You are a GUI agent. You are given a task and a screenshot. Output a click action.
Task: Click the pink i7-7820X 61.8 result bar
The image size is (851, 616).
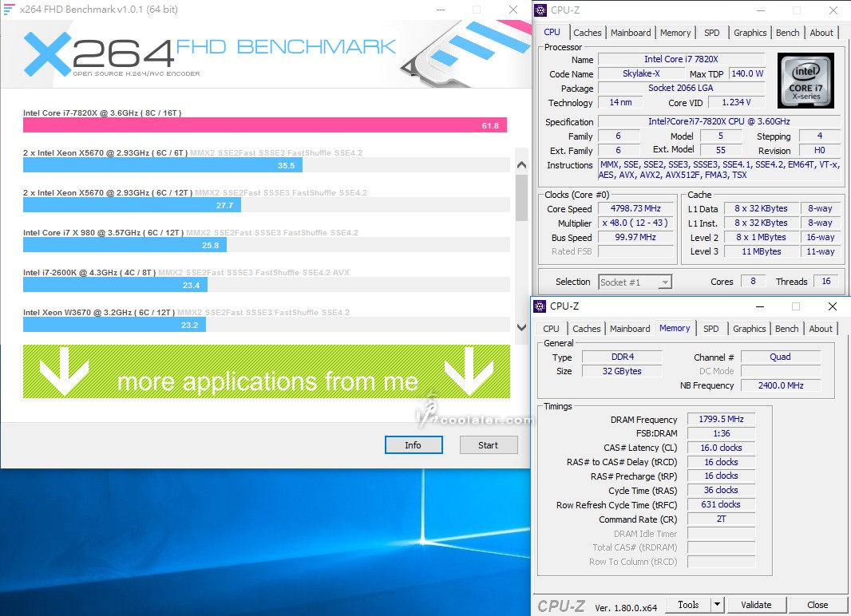click(265, 125)
